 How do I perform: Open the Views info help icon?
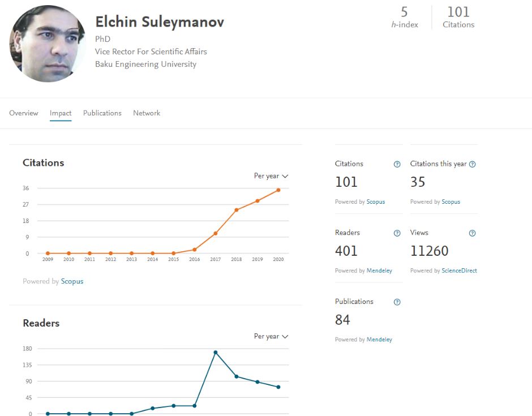click(472, 233)
